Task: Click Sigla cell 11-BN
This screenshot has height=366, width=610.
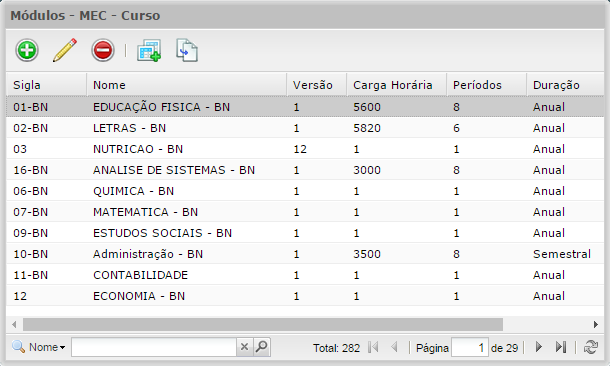Action: [31, 275]
